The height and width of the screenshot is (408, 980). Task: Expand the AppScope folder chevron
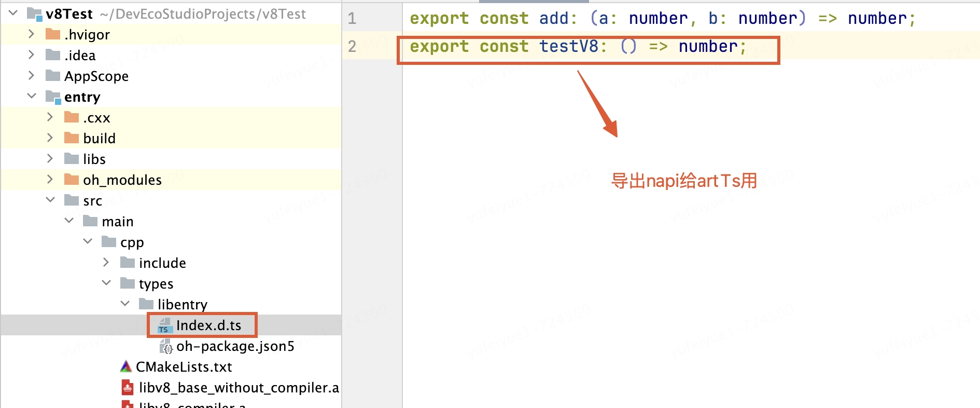pyautogui.click(x=32, y=75)
